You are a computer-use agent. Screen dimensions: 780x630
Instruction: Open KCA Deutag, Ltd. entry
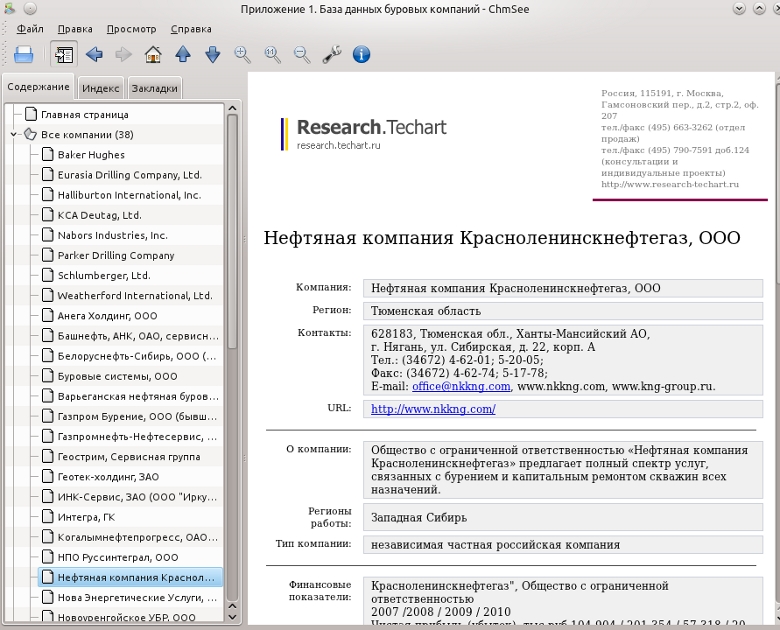[x=99, y=215]
